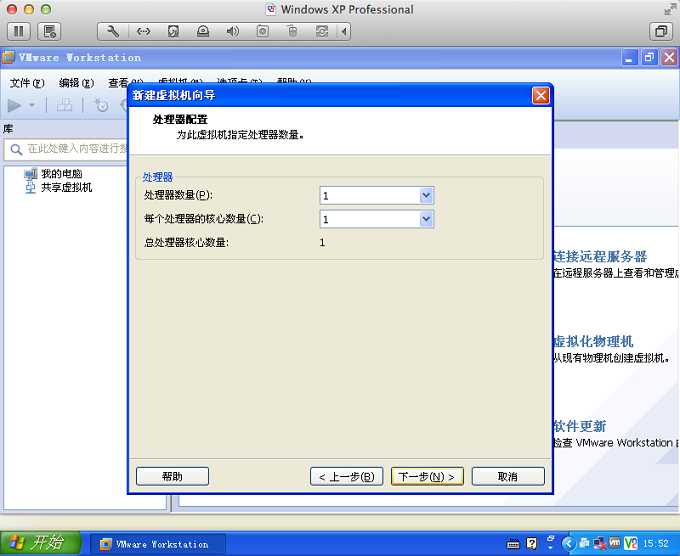The height and width of the screenshot is (556, 680).
Task: Click the revert snapshot clock icon
Action: tap(101, 105)
